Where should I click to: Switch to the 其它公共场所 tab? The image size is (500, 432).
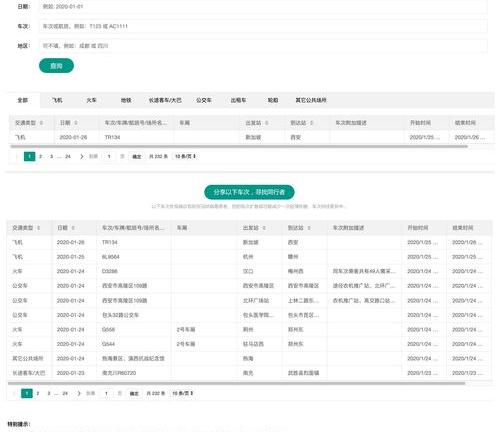click(311, 100)
